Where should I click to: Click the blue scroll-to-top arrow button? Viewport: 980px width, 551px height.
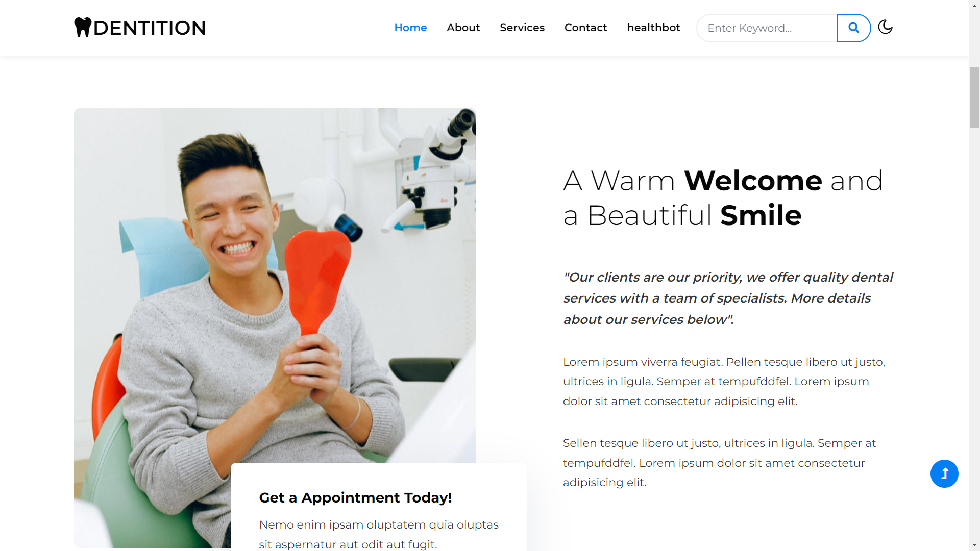[944, 473]
